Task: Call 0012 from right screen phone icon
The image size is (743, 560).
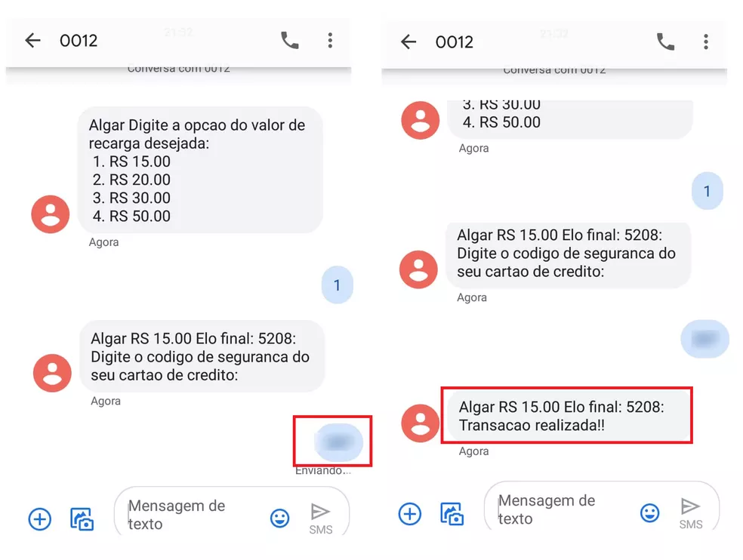Action: [x=665, y=42]
